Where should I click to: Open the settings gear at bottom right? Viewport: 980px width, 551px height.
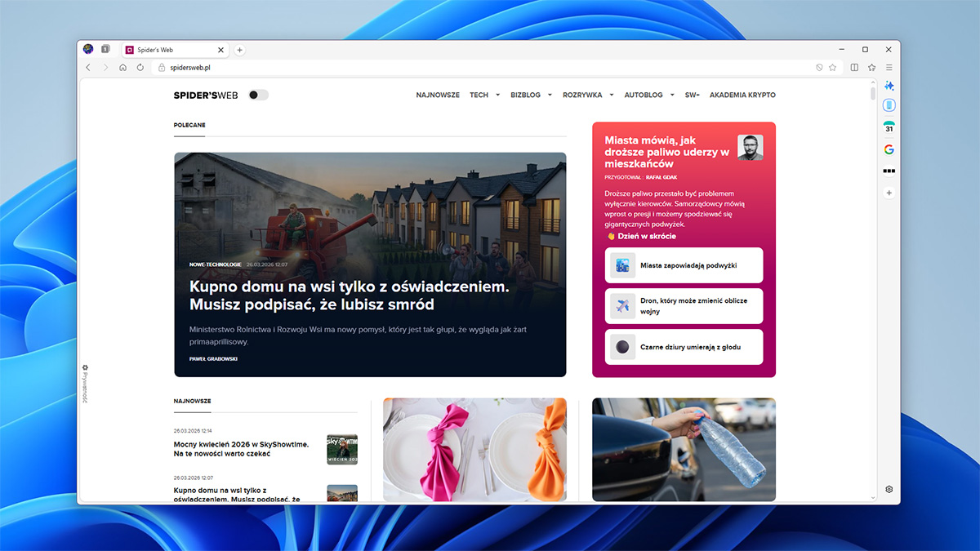(889, 488)
